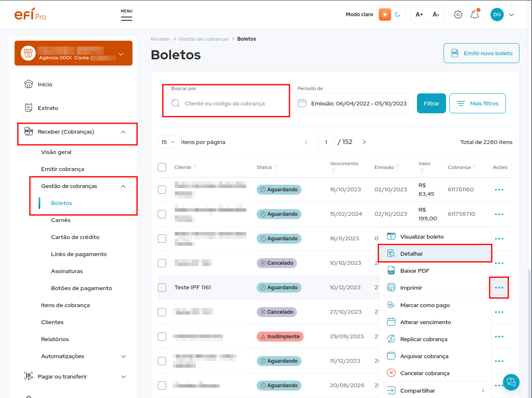Viewport: 532px width, 398px height.
Task: Open actions menu for cobrança 611758710
Action: pos(499,214)
